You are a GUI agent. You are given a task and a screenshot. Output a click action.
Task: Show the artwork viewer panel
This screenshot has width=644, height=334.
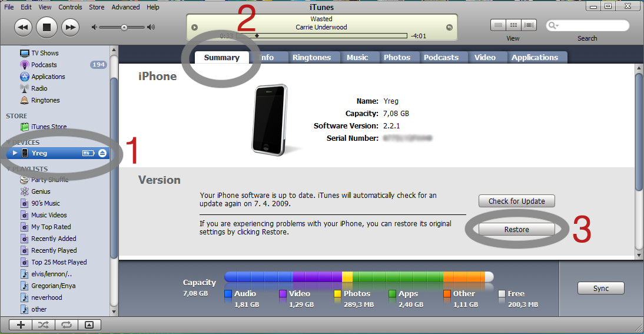pos(89,325)
